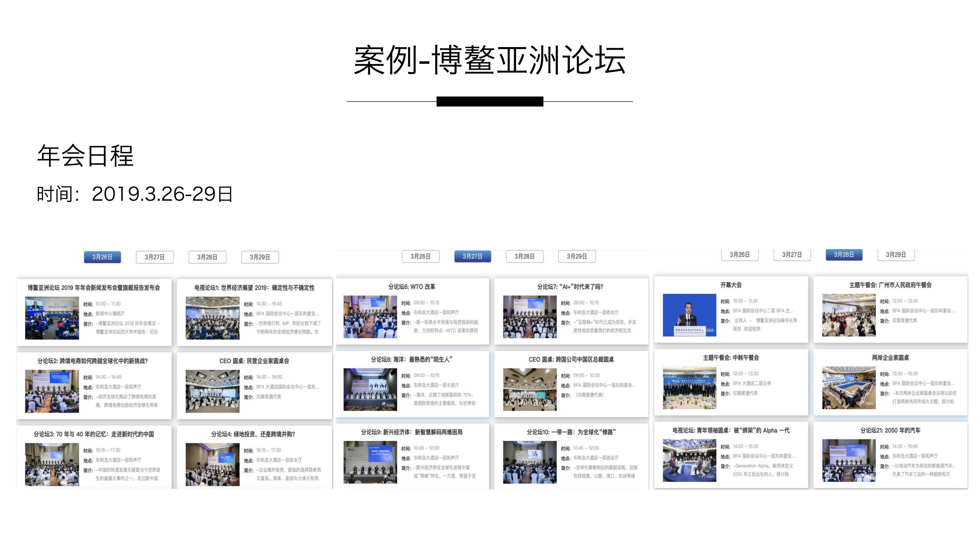Click title 分论坛21: 2050 年的汽车

click(890, 430)
